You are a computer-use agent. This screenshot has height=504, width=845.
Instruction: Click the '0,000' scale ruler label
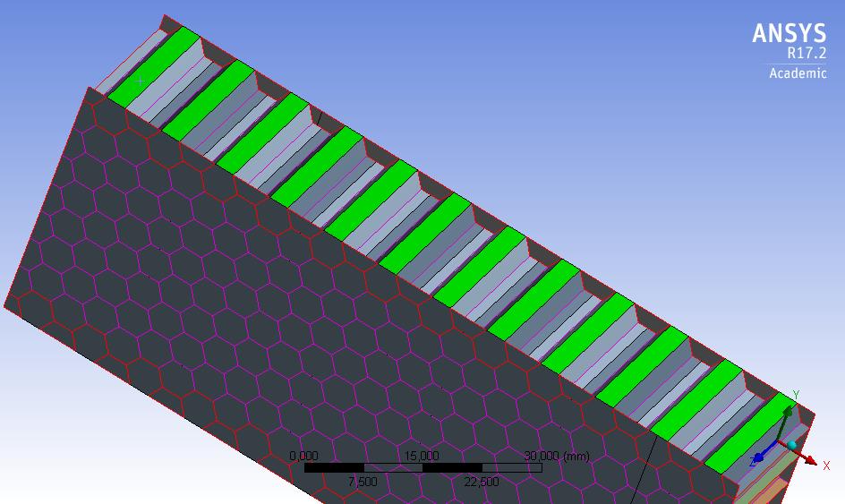point(304,456)
